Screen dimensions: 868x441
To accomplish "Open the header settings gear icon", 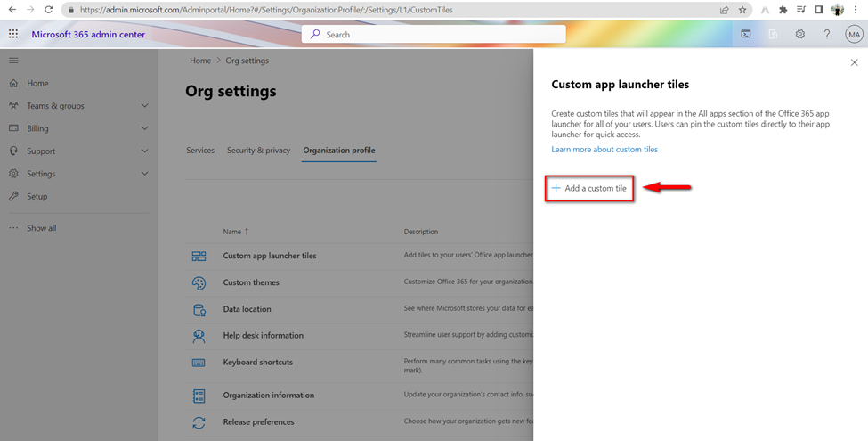I will coord(800,34).
